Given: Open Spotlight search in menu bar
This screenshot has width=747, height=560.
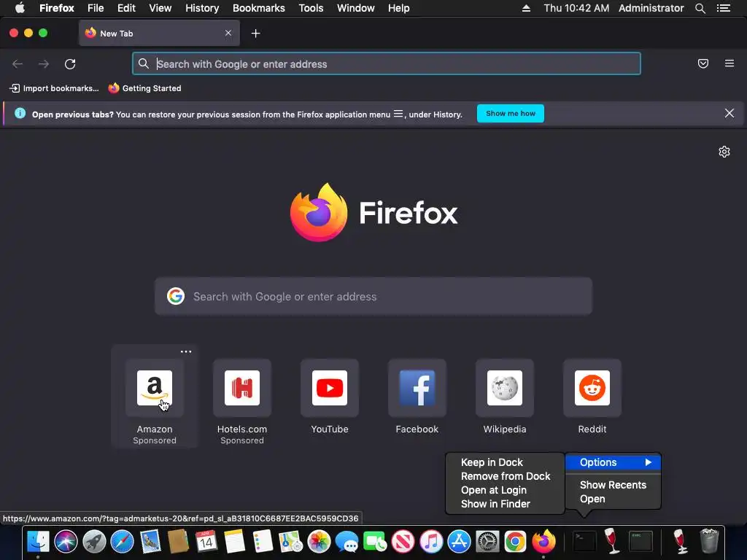Looking at the screenshot, I should 700,8.
